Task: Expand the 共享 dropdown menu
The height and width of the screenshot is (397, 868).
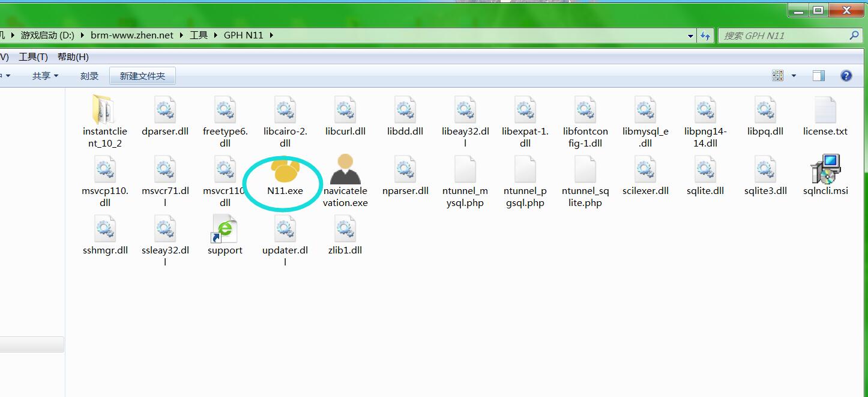Action: (x=45, y=76)
